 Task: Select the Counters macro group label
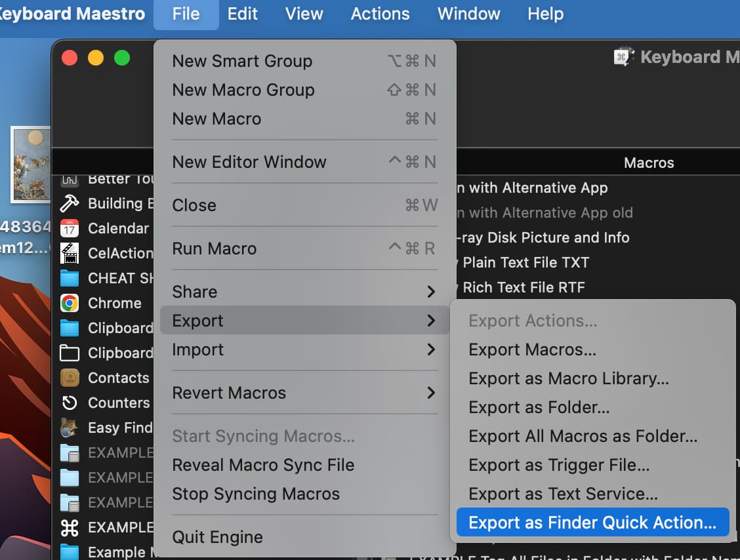click(119, 403)
